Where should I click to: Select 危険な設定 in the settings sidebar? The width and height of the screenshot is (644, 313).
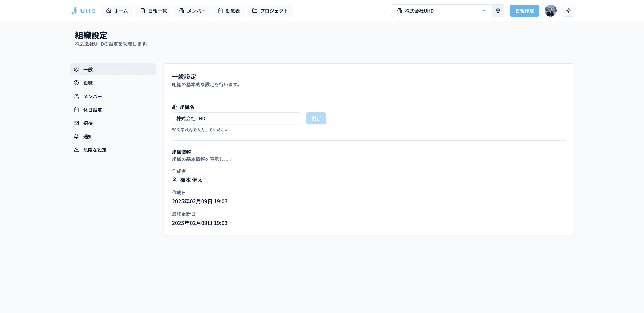point(113,150)
